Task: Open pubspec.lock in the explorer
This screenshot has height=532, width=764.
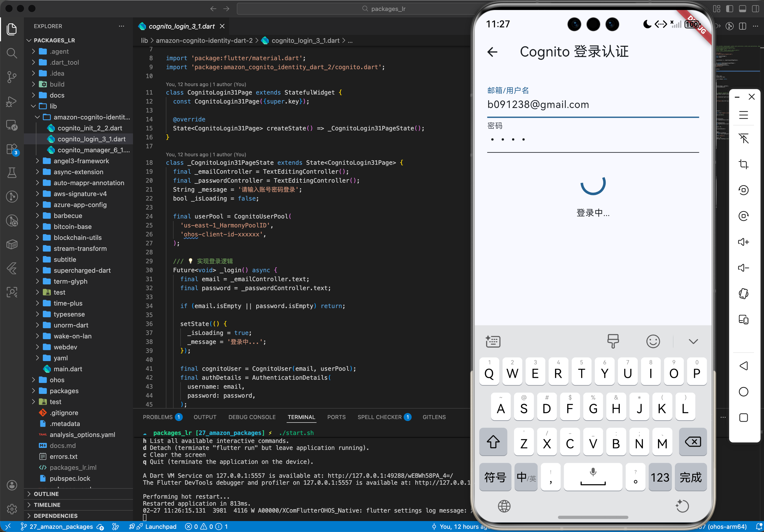Action: point(70,478)
